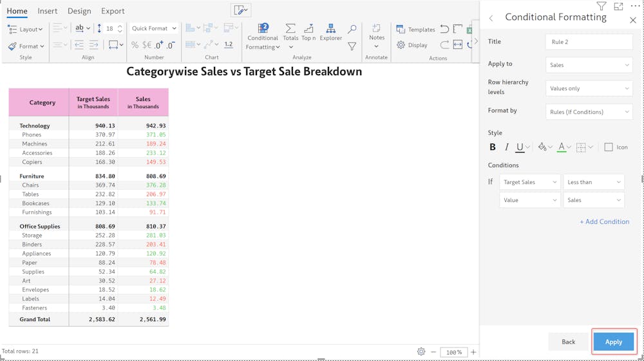Open the Templates tool
The image size is (644, 361).
[415, 29]
